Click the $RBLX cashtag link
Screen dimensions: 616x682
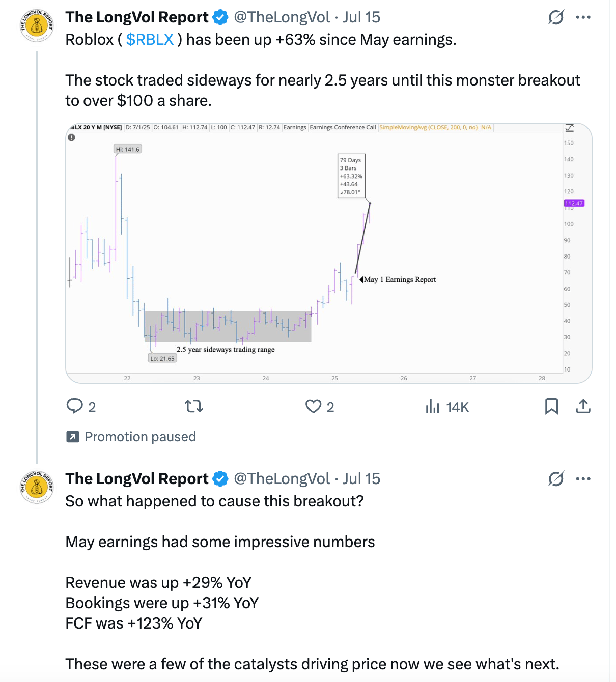click(150, 40)
